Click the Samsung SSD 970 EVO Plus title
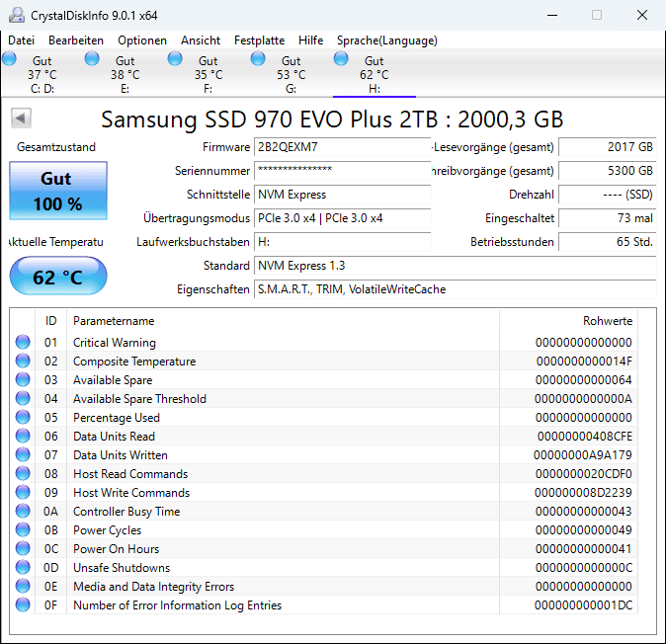The width and height of the screenshot is (666, 644). click(332, 120)
